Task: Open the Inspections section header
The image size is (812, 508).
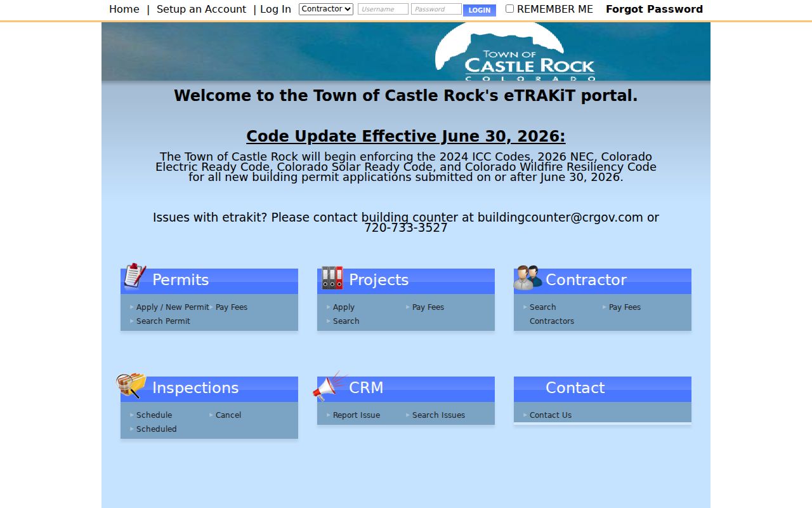Action: tap(209, 389)
